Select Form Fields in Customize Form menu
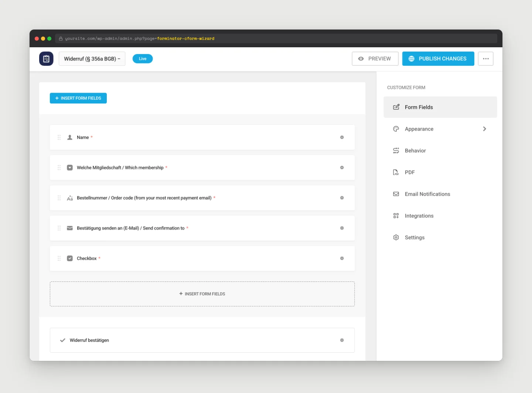Screen dimensions: 532x393 (440, 107)
